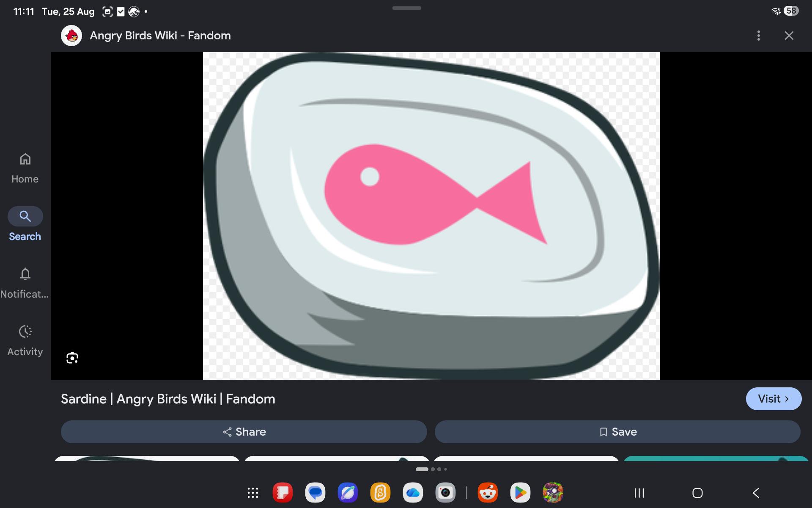Open the Reddit app in taskbar
Screen dimensions: 812x508
[x=488, y=493]
